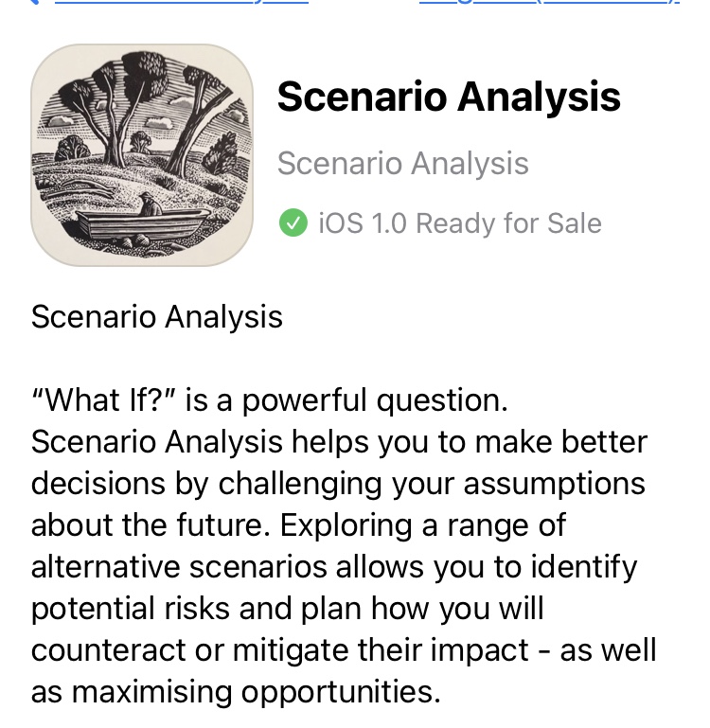Open the Scenario Analysis woodcut app icon
Screen dimensions: 710x728
click(x=142, y=154)
